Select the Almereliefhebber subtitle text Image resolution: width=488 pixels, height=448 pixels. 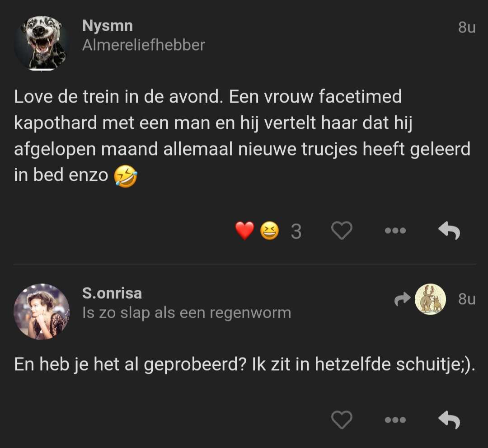pyautogui.click(x=144, y=45)
